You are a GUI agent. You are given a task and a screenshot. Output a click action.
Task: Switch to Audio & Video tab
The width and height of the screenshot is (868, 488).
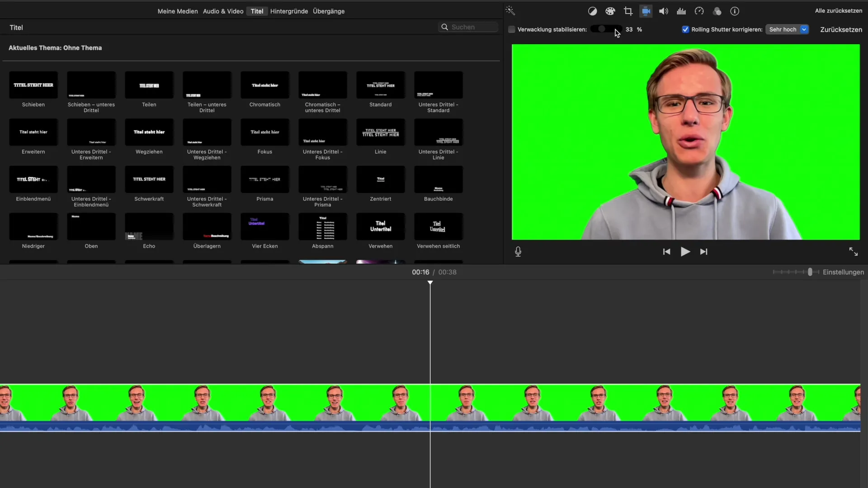pyautogui.click(x=223, y=11)
